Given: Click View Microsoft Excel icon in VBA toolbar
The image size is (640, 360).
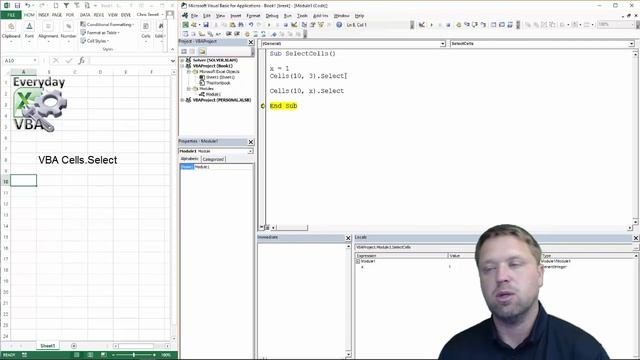Looking at the screenshot, I should [x=185, y=25].
